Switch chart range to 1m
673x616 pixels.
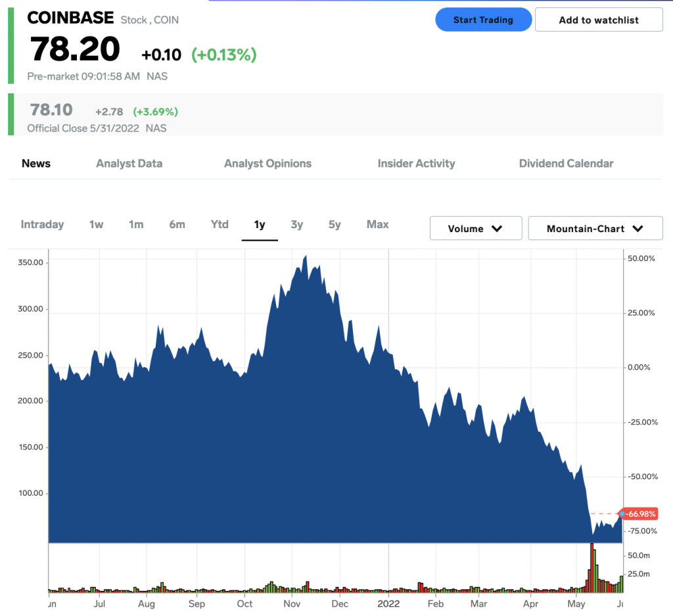tap(136, 224)
